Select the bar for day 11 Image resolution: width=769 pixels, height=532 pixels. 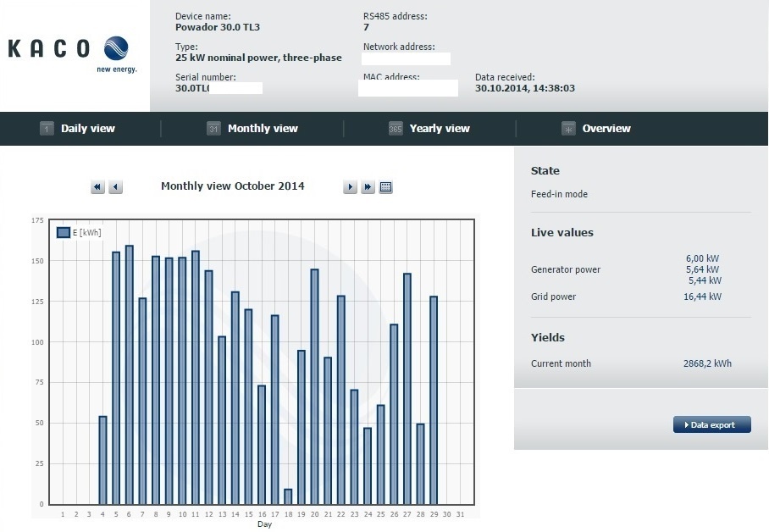[x=196, y=378]
